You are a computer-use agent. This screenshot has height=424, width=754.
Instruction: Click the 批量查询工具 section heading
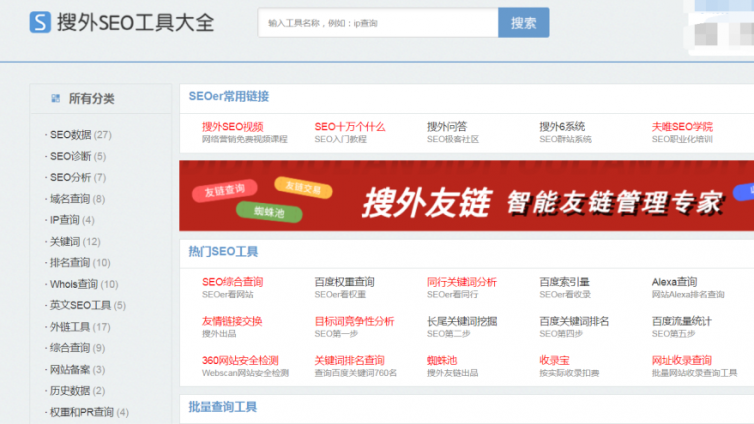pos(223,407)
